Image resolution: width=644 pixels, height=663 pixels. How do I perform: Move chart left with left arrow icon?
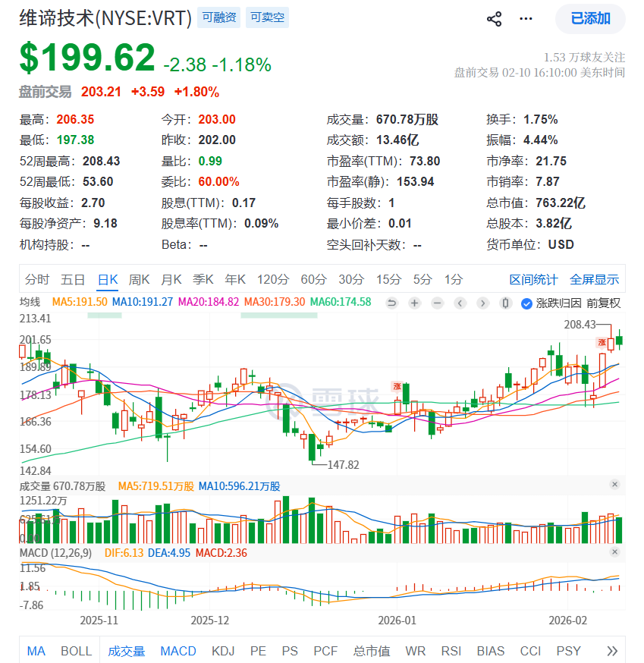[x=460, y=303]
